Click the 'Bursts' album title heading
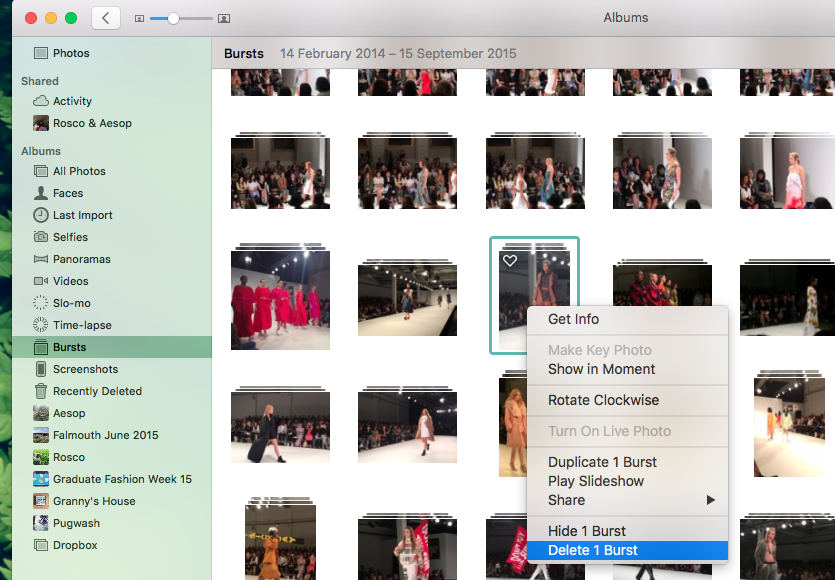The image size is (835, 580). pyautogui.click(x=244, y=53)
